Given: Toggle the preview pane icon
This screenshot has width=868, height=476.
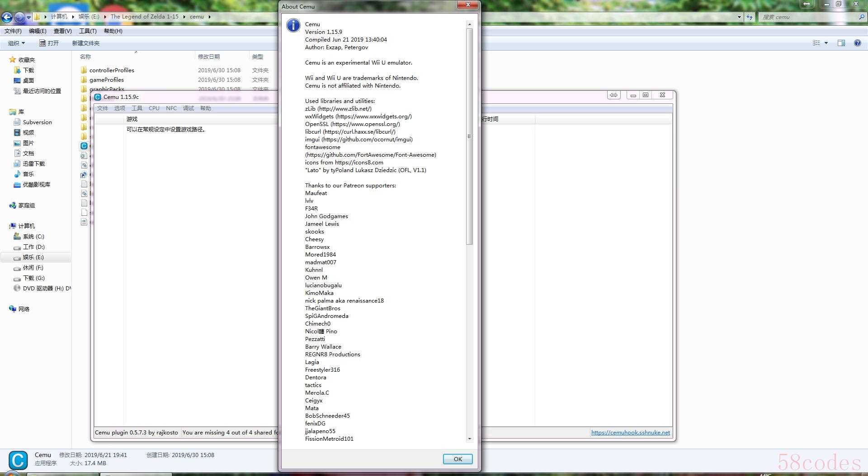Looking at the screenshot, I should coord(841,43).
